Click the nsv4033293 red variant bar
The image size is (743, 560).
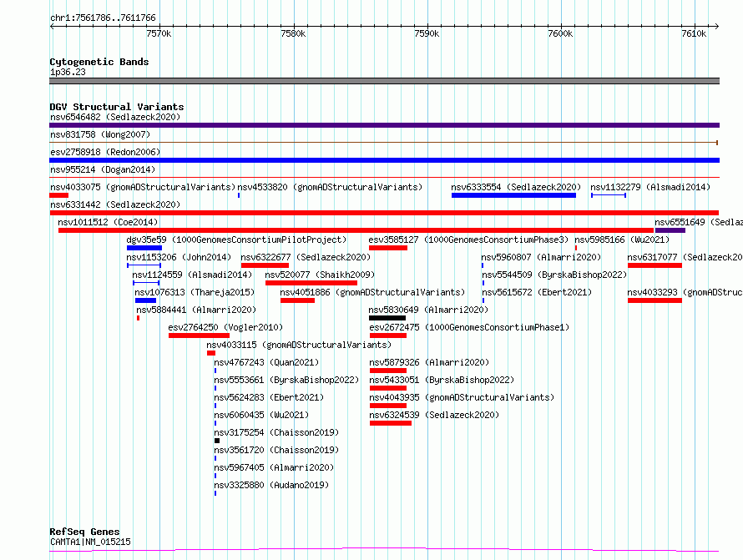[x=655, y=300]
